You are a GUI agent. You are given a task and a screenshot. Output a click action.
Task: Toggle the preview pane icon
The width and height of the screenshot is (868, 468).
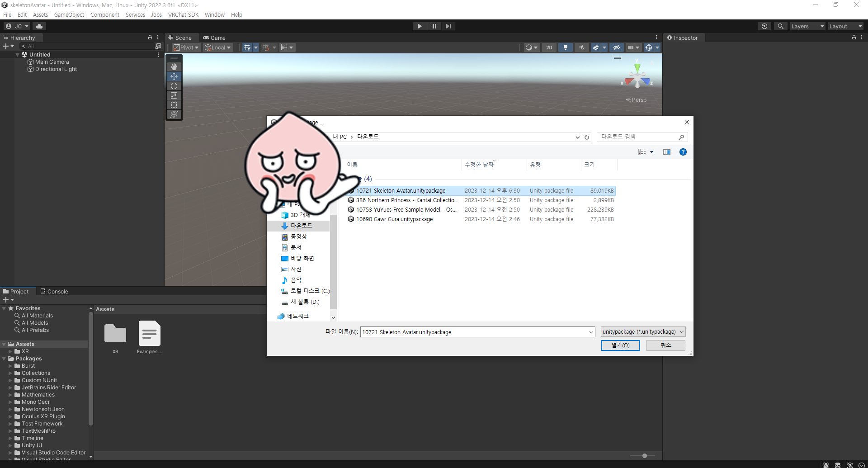pyautogui.click(x=667, y=152)
